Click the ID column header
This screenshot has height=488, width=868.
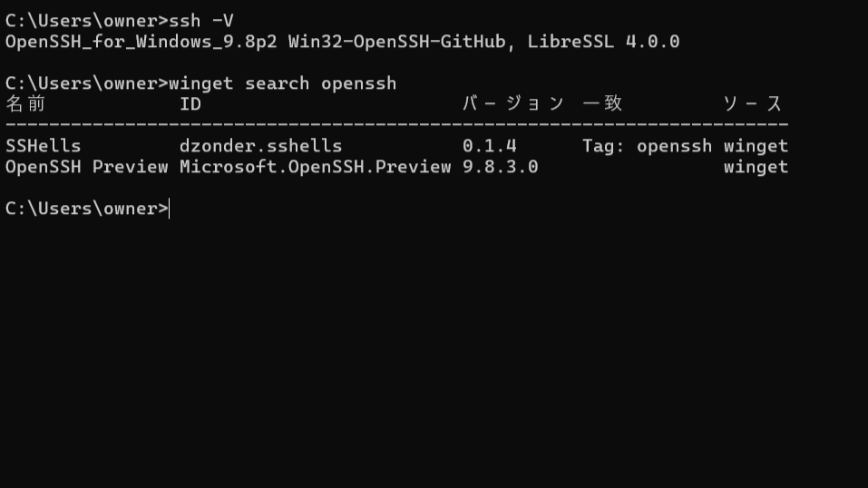click(x=190, y=104)
